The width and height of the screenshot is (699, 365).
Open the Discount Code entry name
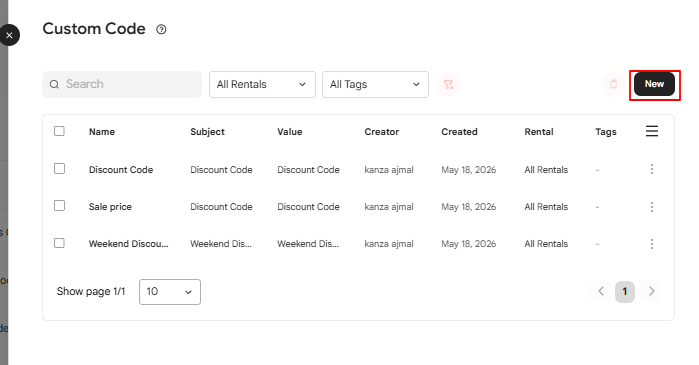point(121,170)
